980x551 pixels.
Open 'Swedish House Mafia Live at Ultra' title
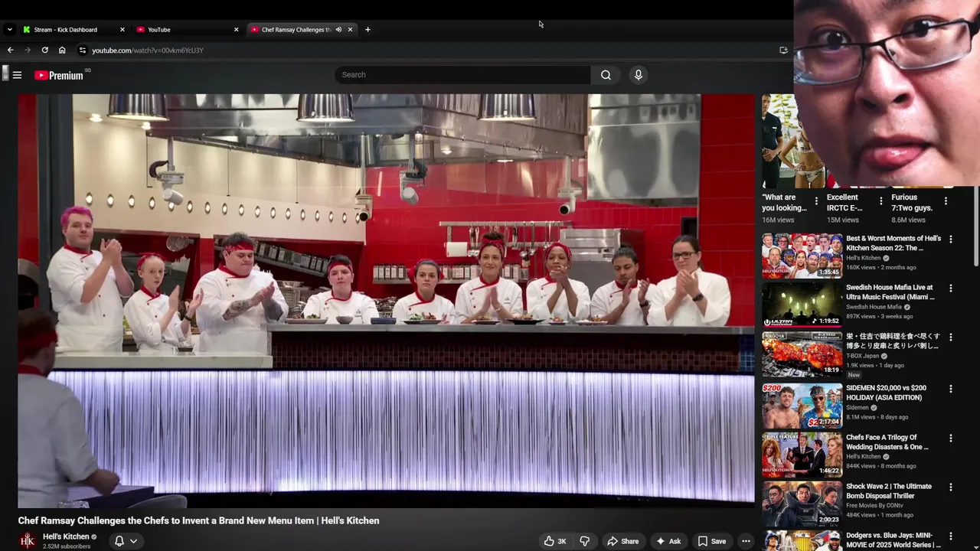(890, 292)
